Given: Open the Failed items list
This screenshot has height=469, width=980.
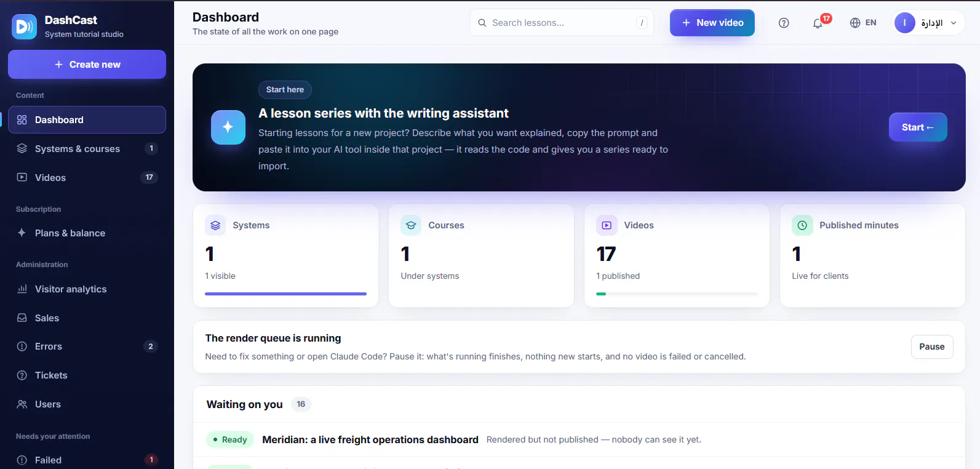Looking at the screenshot, I should coord(87,460).
